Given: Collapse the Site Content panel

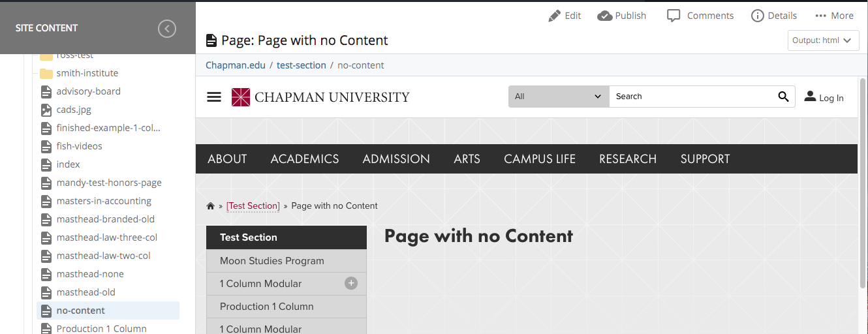Looking at the screenshot, I should [x=167, y=29].
